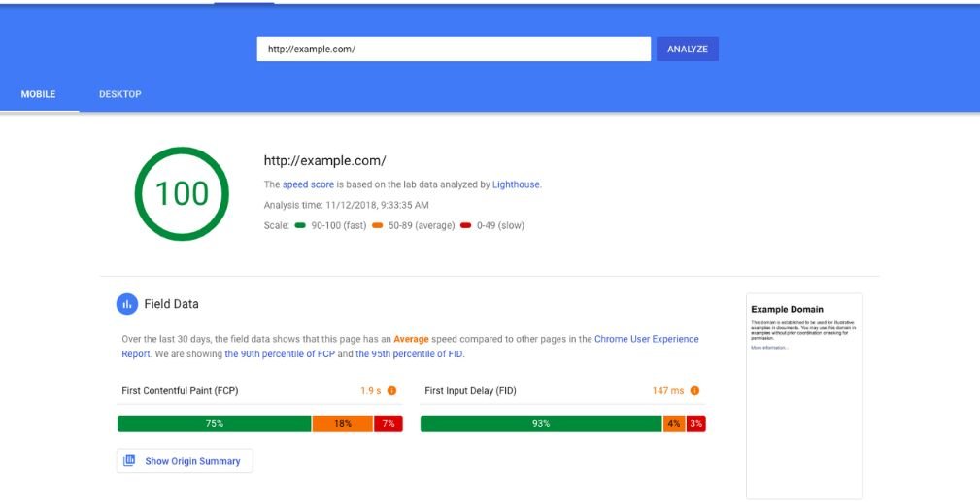Screen dimensions: 980x502
Task: Click the blue Field Data chart icon
Action: coord(127,304)
